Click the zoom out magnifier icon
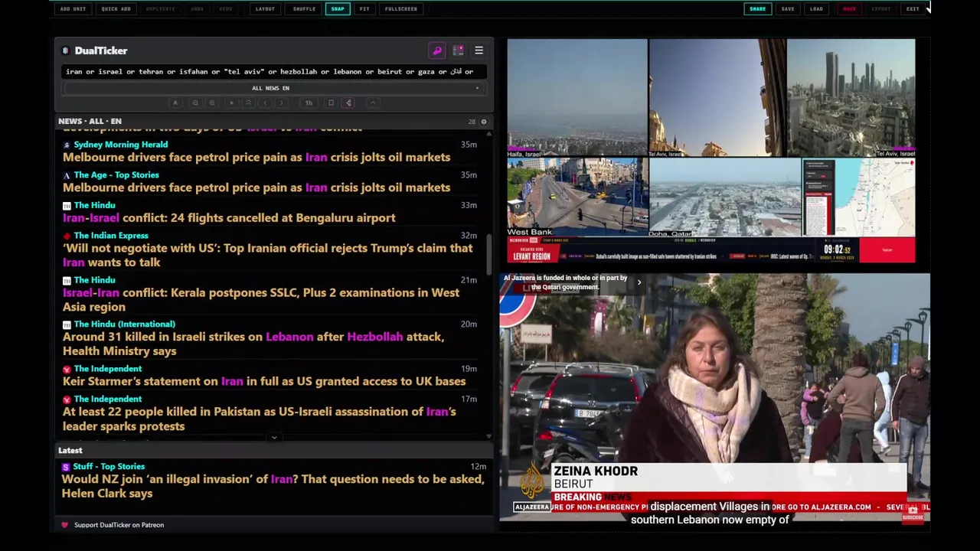The width and height of the screenshot is (980, 551). [195, 103]
